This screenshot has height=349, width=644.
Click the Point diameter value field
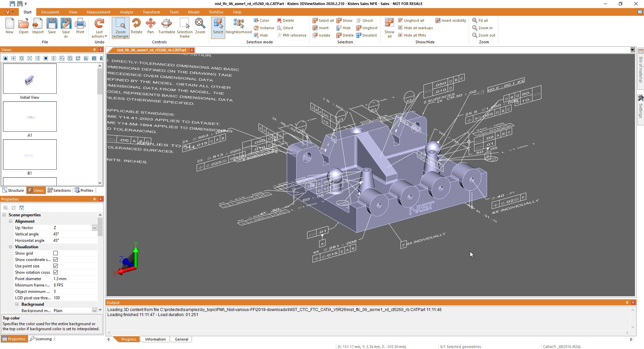click(x=75, y=279)
